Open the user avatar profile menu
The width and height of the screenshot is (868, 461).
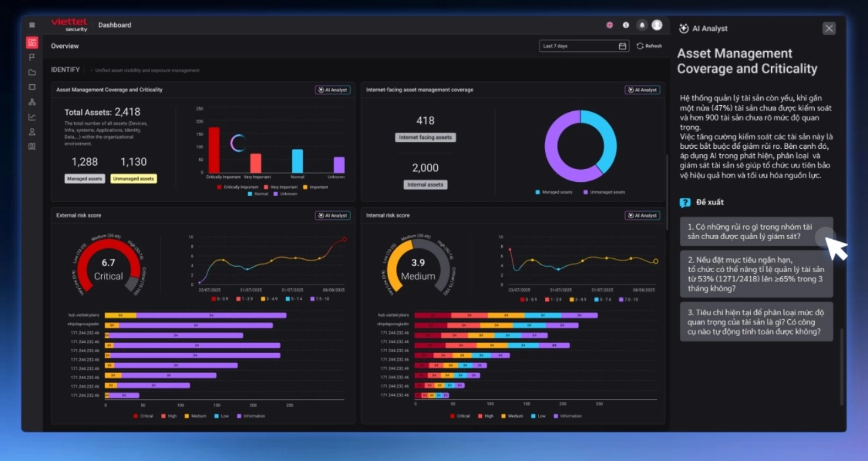coord(657,25)
